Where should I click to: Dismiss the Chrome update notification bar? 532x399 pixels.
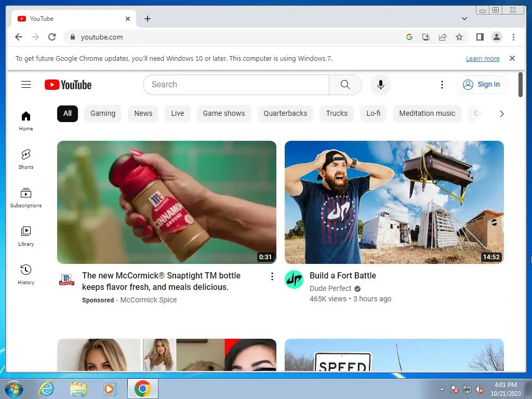[512, 58]
